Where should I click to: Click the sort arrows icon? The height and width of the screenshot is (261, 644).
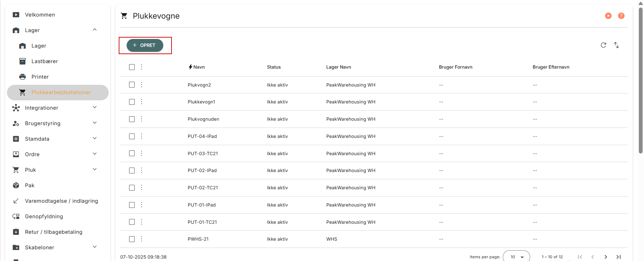tap(616, 45)
